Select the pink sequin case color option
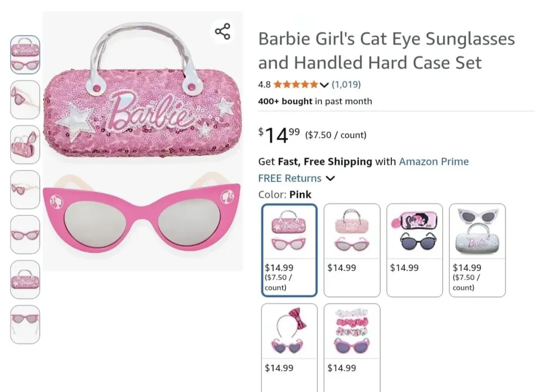544x392 pixels. [x=289, y=250]
